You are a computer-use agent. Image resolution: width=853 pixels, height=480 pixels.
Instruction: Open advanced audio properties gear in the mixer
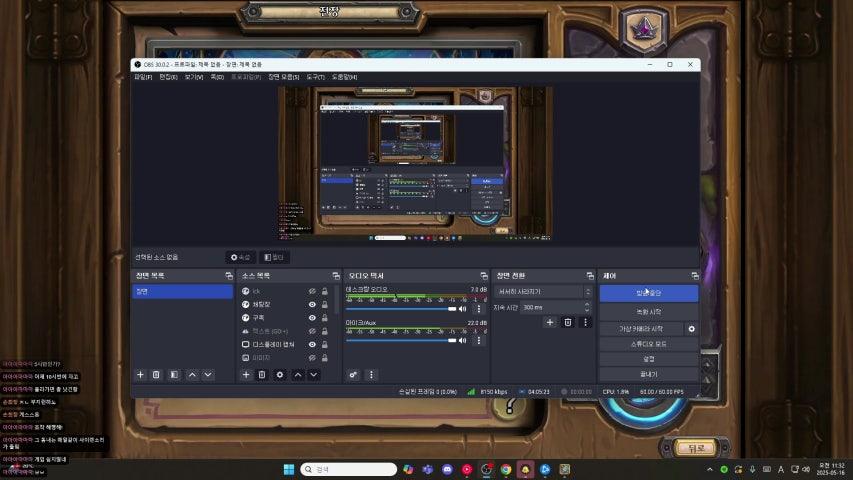(x=353, y=375)
